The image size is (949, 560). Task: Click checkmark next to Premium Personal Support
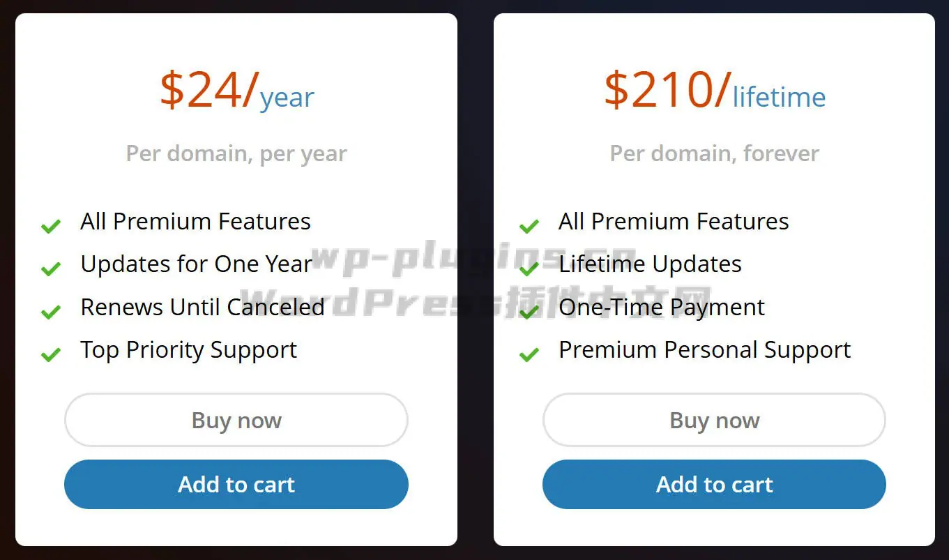[x=529, y=355]
